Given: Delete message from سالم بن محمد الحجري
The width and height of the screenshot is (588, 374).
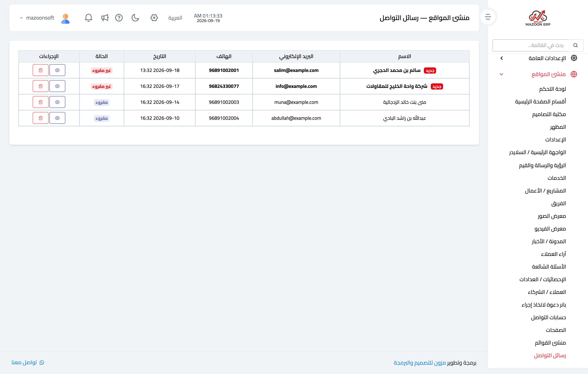Looking at the screenshot, I should tap(41, 70).
